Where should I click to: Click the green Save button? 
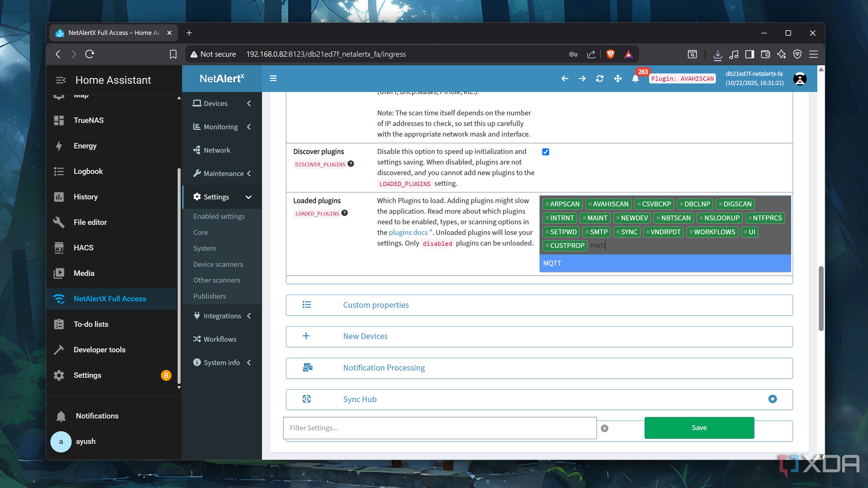tap(699, 428)
